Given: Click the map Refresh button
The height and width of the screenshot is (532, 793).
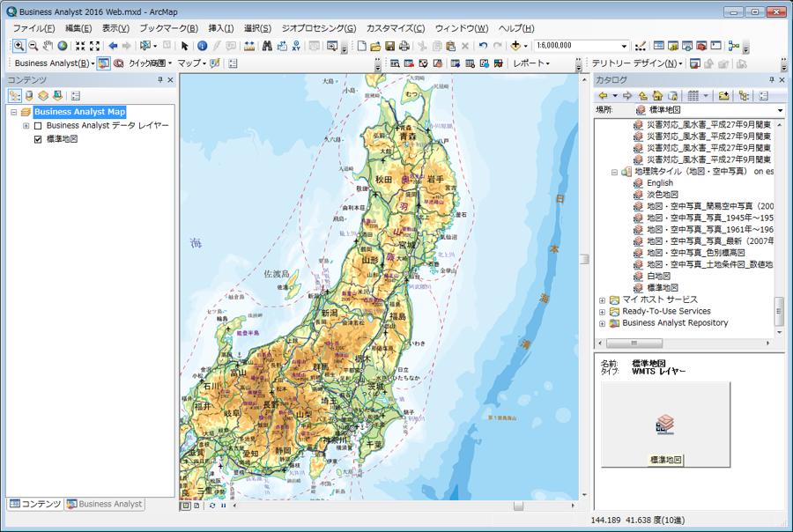Looking at the screenshot, I should point(212,506).
